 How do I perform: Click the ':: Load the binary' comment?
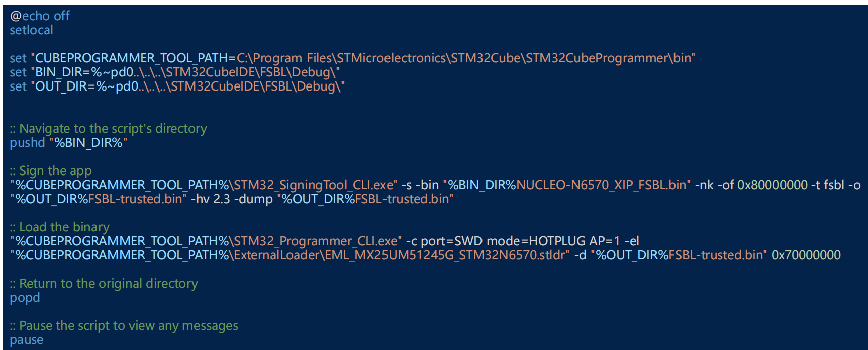59,227
